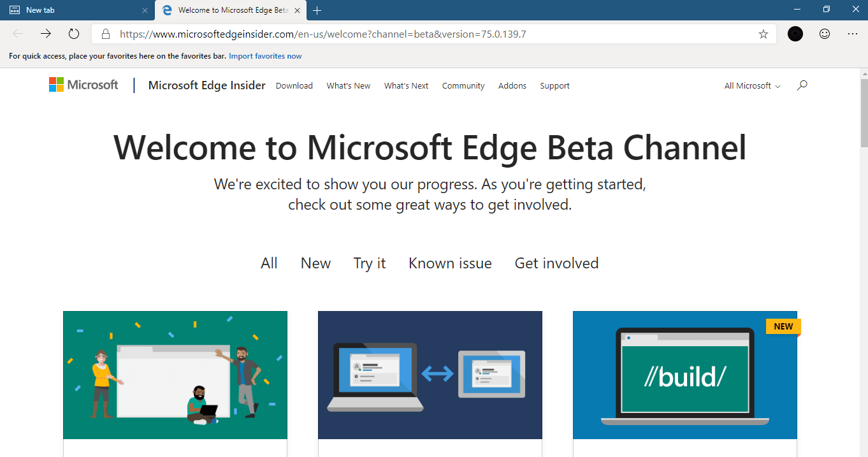Open the Addons nav link

[512, 86]
